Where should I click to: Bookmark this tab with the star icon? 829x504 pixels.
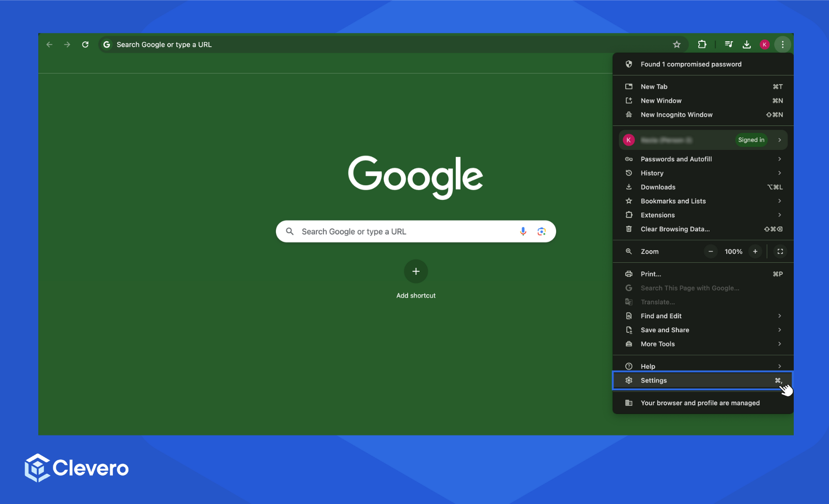click(677, 44)
